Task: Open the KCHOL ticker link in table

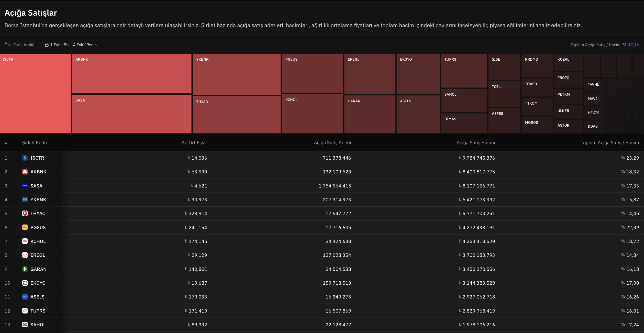Action: pos(38,241)
